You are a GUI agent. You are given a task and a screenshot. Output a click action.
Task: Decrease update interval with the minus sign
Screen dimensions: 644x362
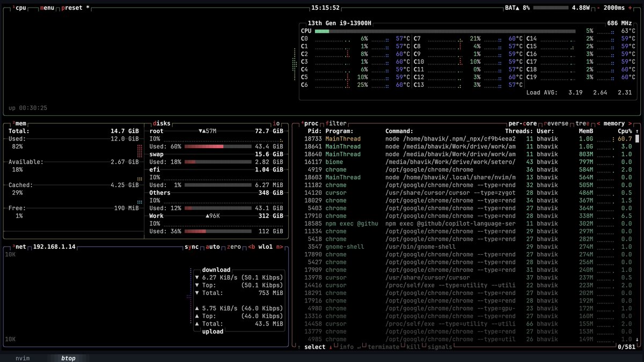coord(598,8)
